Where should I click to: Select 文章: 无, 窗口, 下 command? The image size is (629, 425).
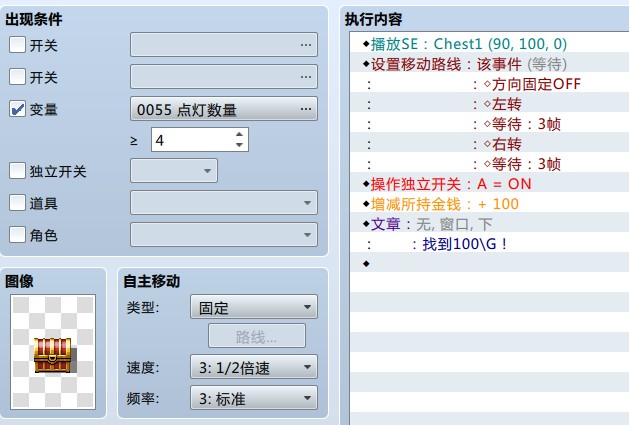489,224
